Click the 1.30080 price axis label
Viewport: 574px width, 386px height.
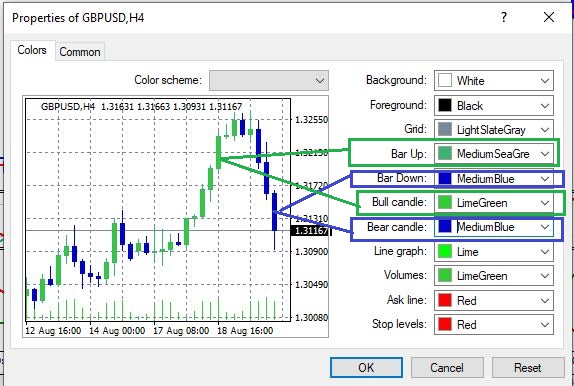pyautogui.click(x=312, y=318)
